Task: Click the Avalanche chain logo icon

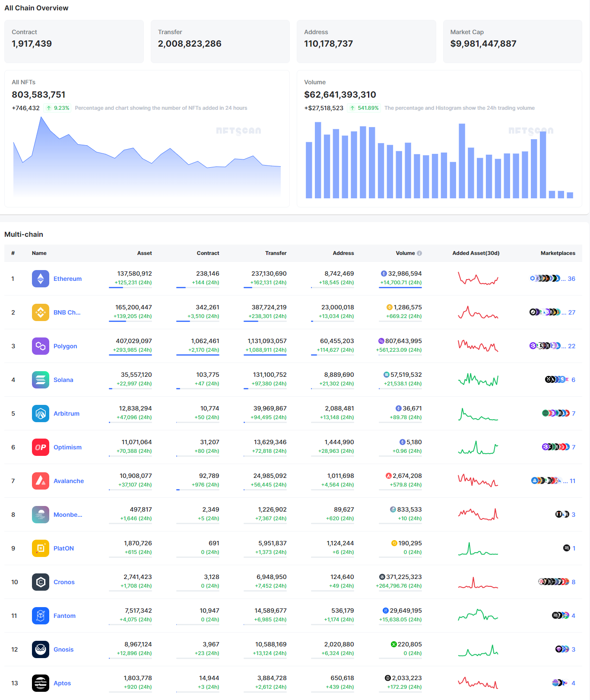Action: (41, 481)
